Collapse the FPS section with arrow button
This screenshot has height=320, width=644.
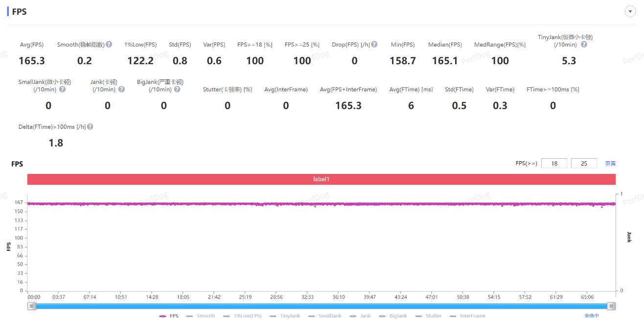coord(630,12)
